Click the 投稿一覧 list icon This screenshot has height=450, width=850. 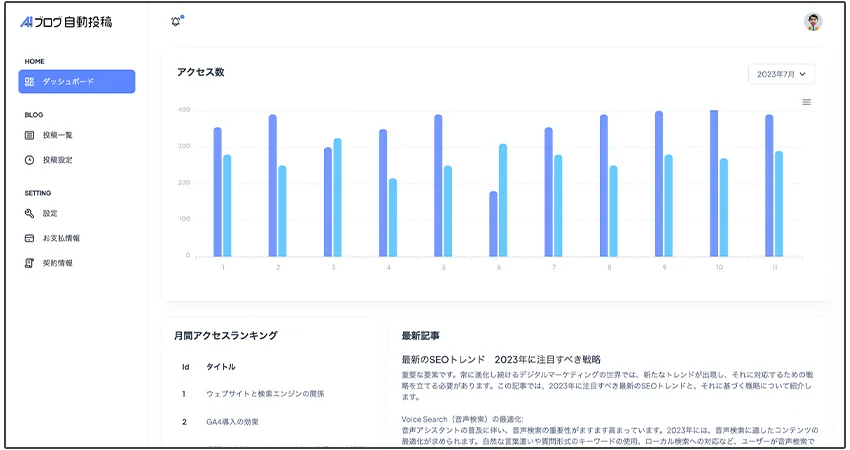(30, 135)
